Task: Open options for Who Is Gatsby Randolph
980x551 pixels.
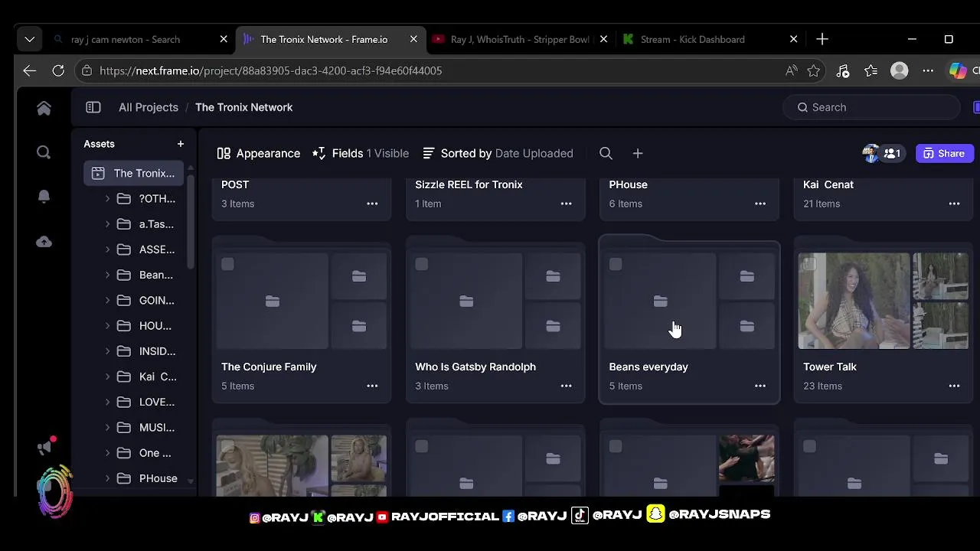Action: click(566, 386)
